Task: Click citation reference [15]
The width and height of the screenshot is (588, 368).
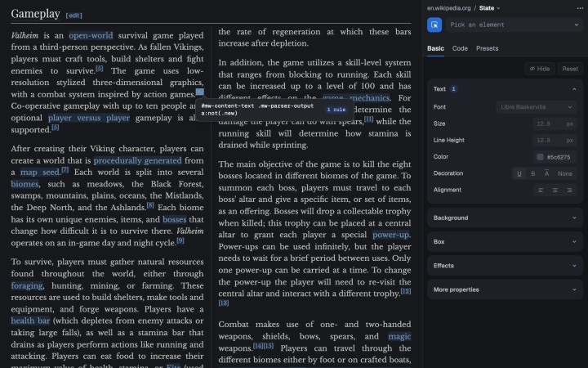Action: tap(269, 346)
